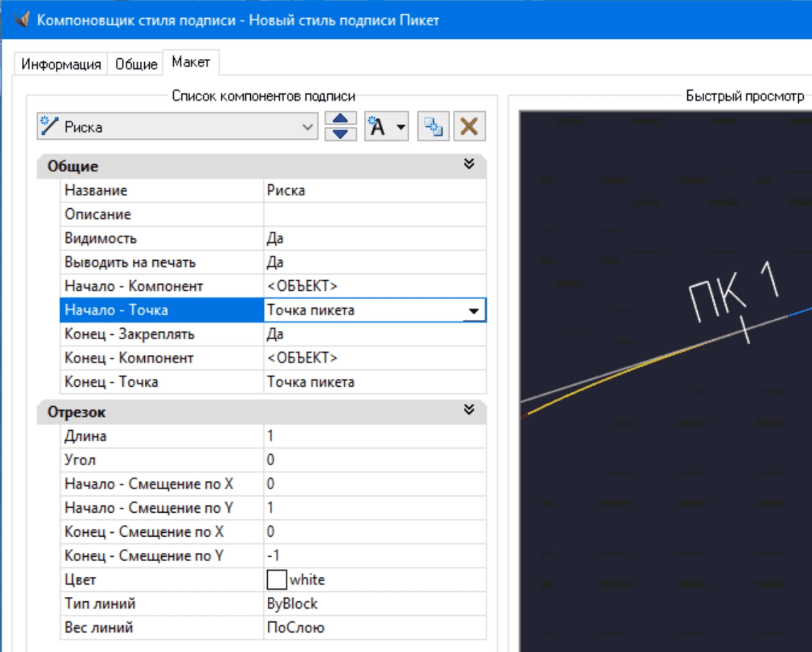The width and height of the screenshot is (812, 652).
Task: Click the Видимость value Да
Action: click(x=374, y=238)
